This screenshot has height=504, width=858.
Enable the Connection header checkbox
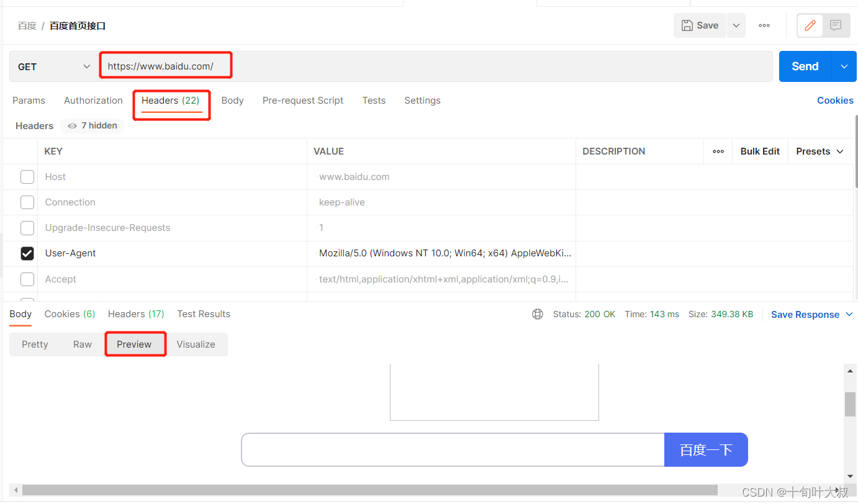coord(27,202)
